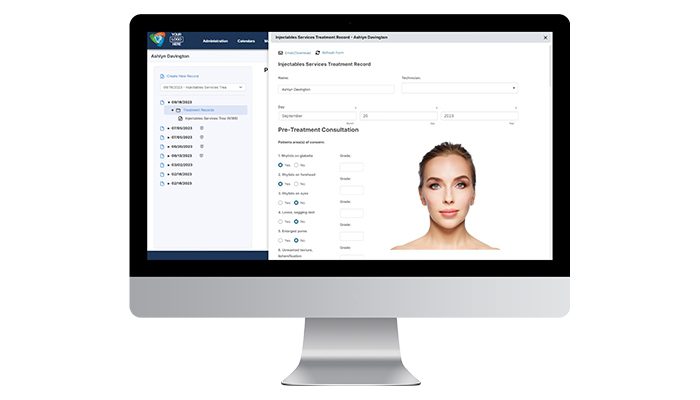Image resolution: width=700 pixels, height=400 pixels.
Task: Select Yes for Enlarged pores
Action: point(280,241)
